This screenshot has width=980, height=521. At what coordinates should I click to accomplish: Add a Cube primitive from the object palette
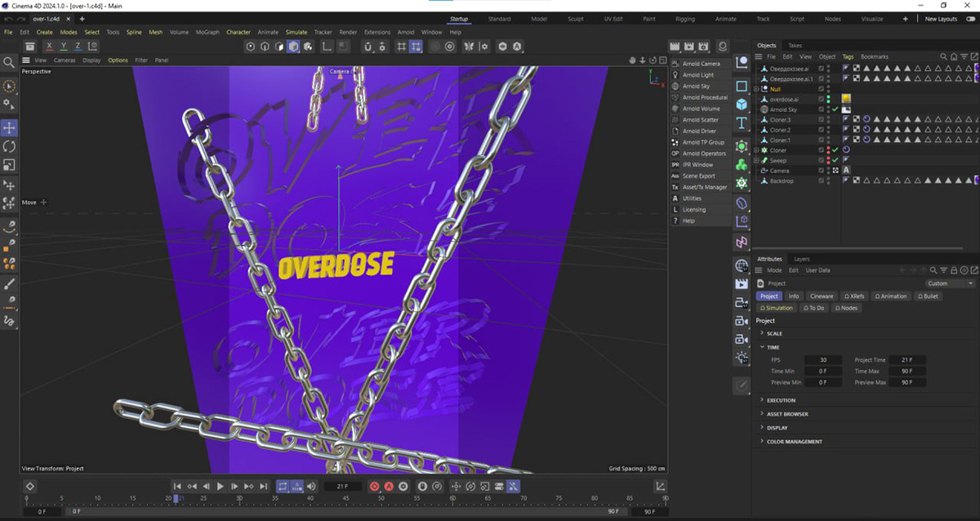point(741,105)
